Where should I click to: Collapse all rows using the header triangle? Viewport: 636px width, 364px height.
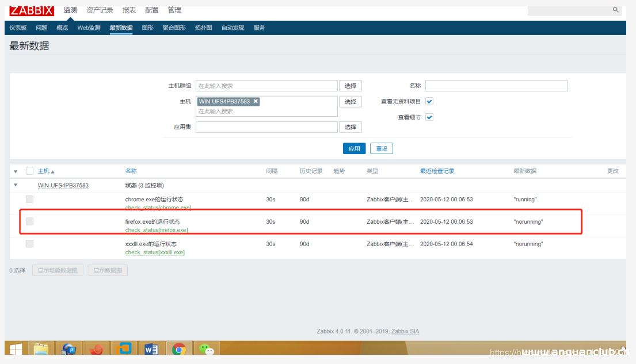coord(16,171)
